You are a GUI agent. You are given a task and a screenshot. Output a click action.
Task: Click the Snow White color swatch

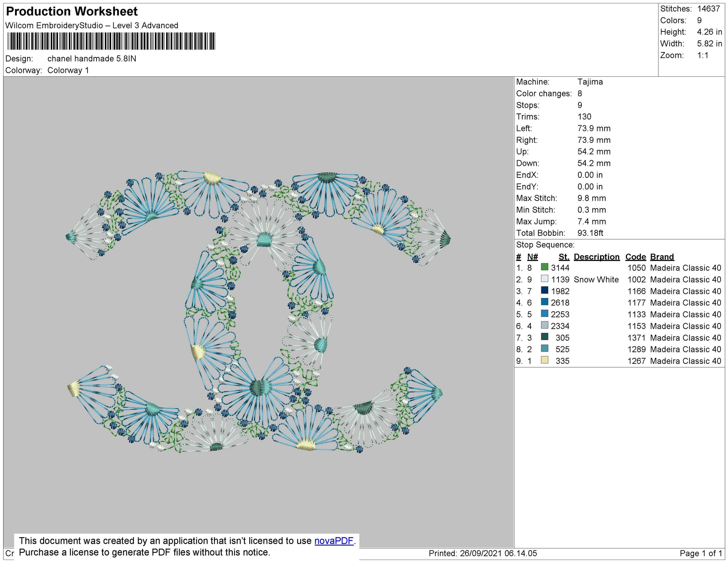[544, 279]
